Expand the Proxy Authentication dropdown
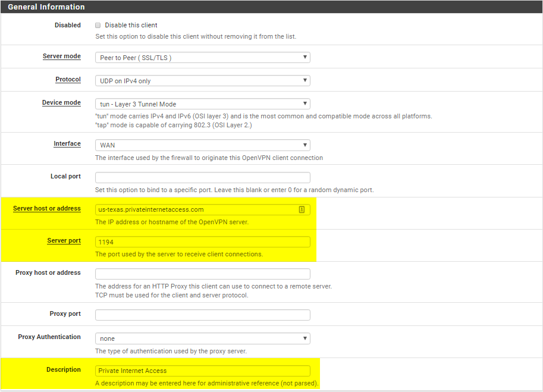 coord(203,338)
